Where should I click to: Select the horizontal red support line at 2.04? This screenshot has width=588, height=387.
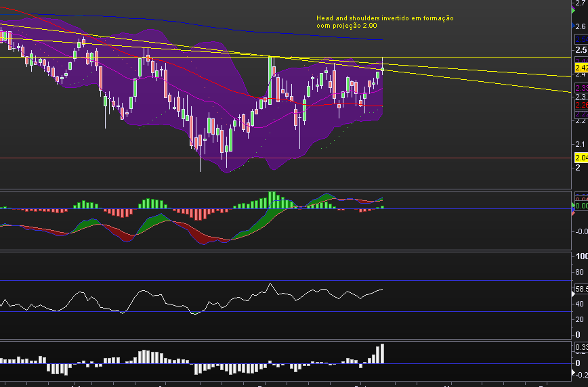pos(285,158)
